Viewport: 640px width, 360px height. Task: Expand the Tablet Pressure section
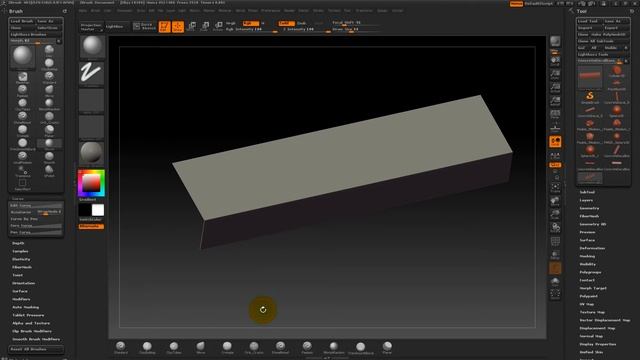[28, 315]
